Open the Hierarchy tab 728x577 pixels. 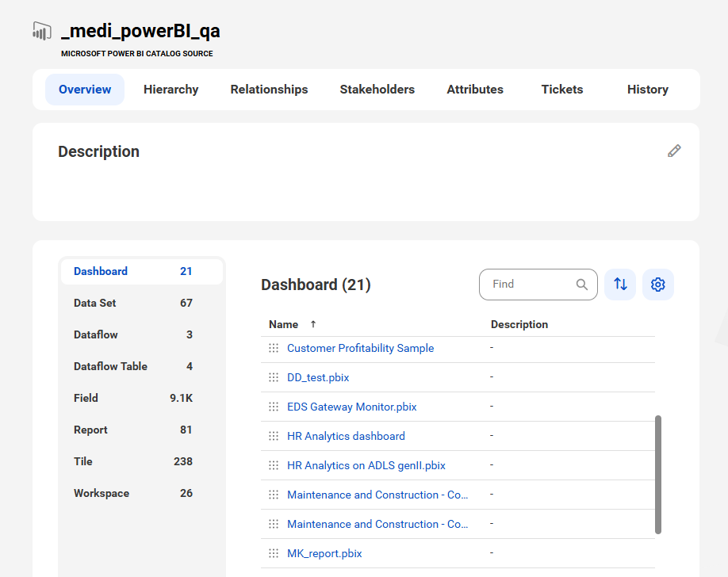171,90
